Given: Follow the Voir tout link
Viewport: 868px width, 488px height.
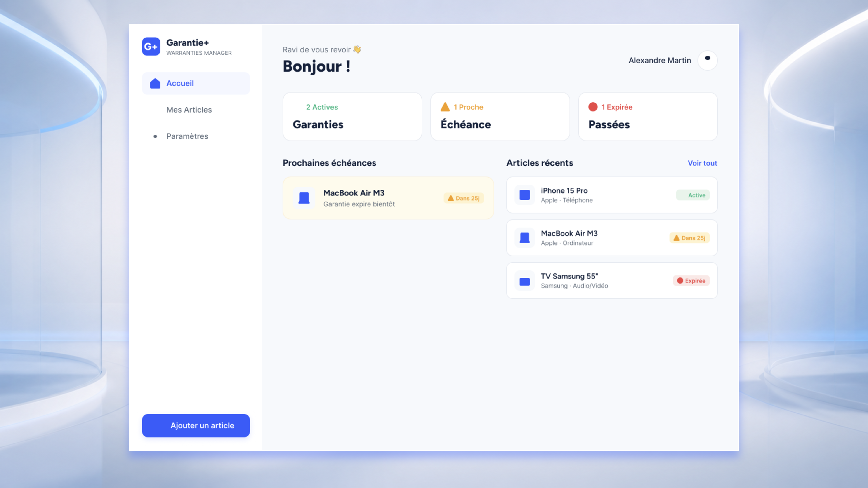Looking at the screenshot, I should (702, 163).
